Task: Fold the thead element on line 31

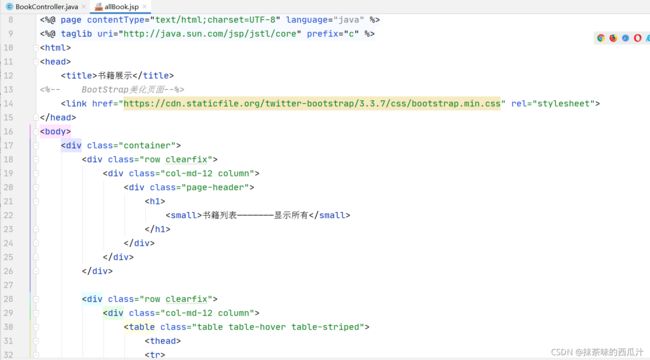Action: [36, 341]
